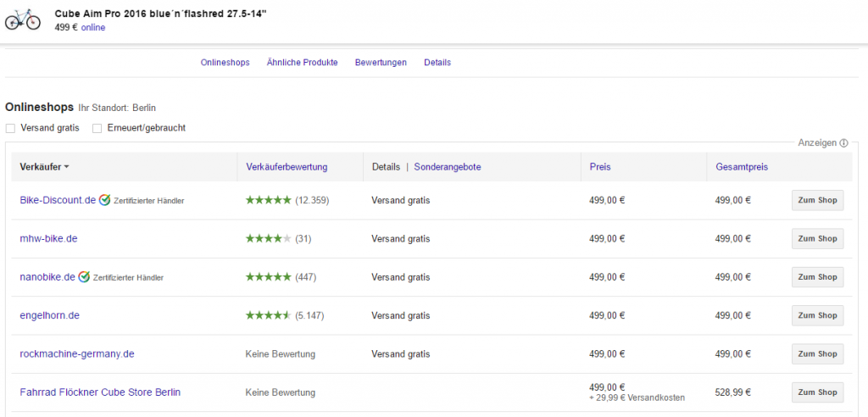
Task: Click the + 29,99 € Versandkosten text
Action: [637, 398]
